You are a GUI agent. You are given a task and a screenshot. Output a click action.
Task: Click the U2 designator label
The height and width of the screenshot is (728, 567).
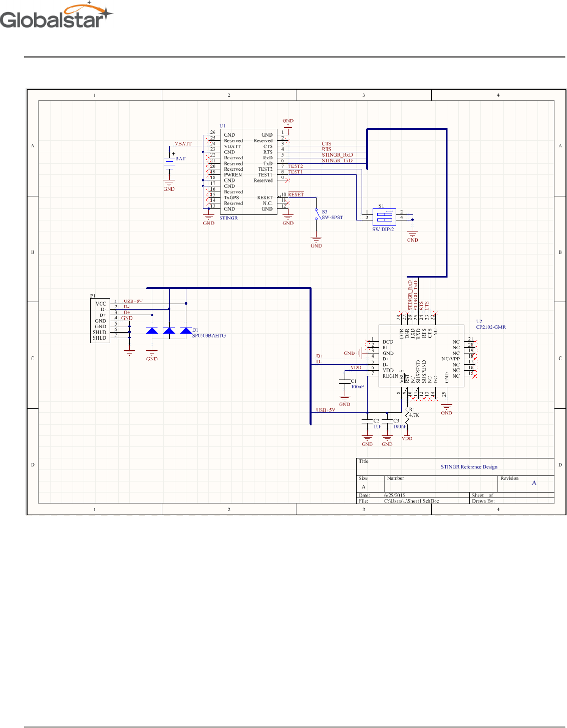(479, 322)
